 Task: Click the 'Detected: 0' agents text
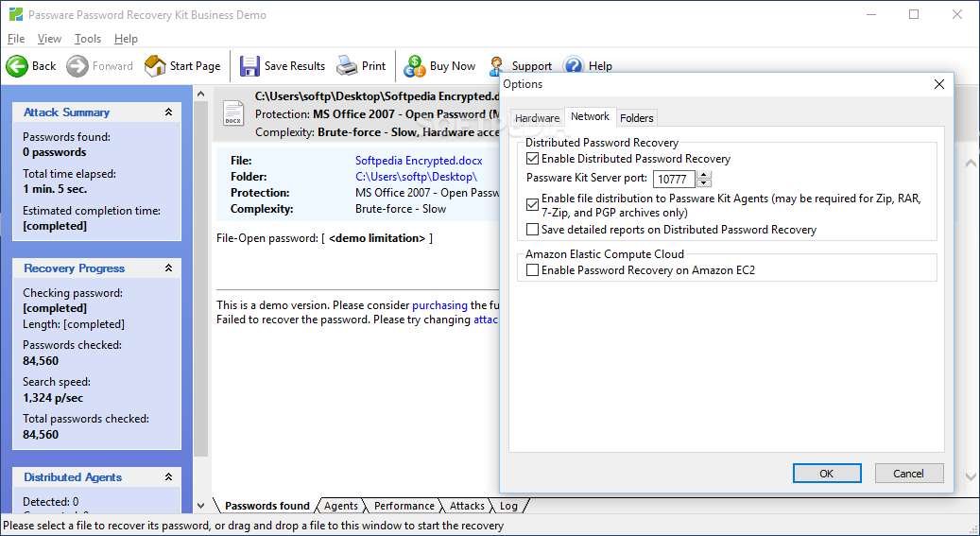pyautogui.click(x=51, y=502)
